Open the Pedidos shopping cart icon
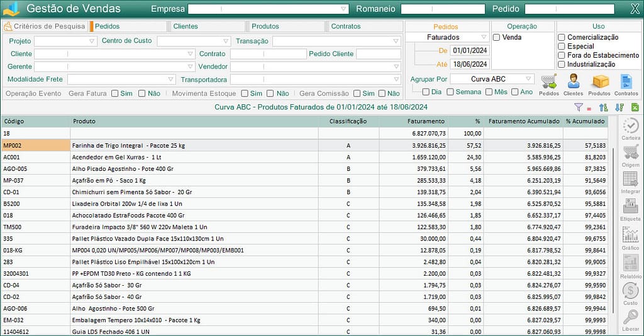Screen dimensions: 644x336 [x=548, y=82]
